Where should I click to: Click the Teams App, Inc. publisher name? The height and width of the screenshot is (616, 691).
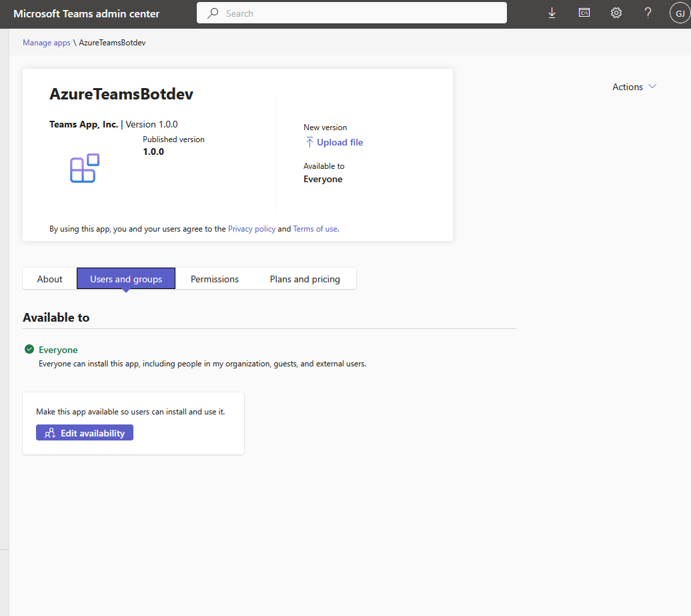pyautogui.click(x=84, y=124)
